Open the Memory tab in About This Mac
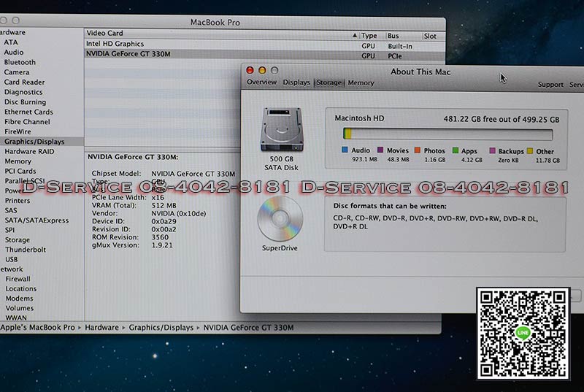Viewport: 584px width, 392px height. point(361,82)
